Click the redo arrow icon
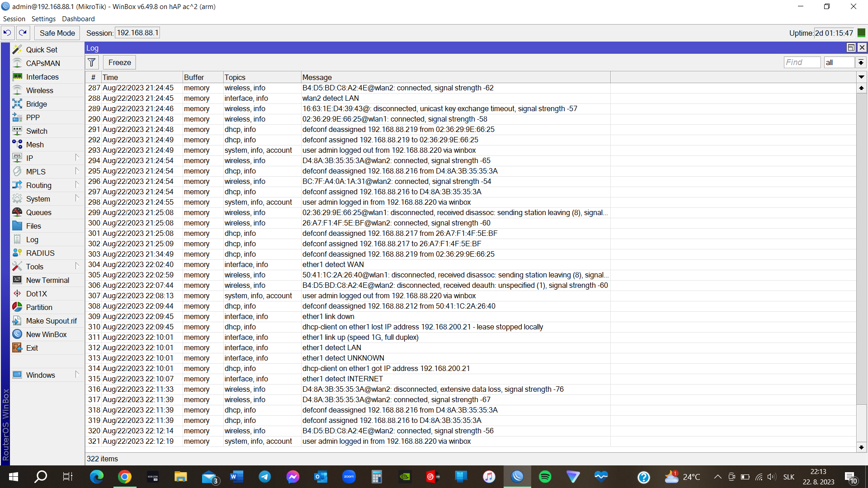 pos(23,33)
